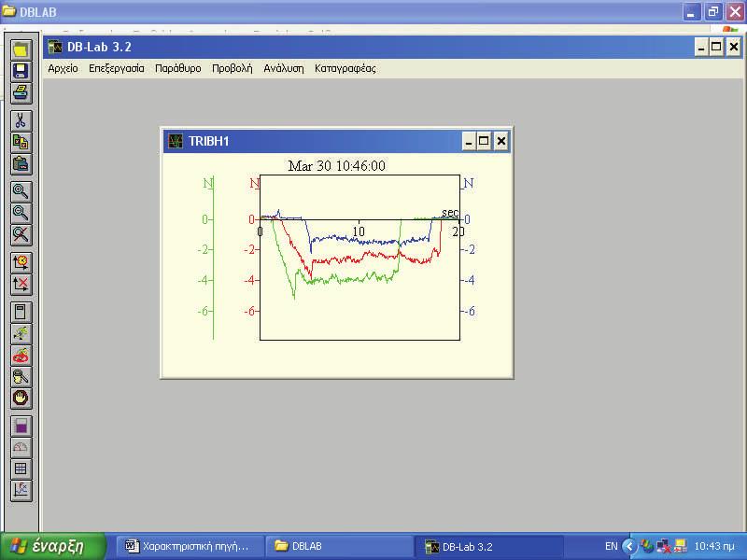Image resolution: width=747 pixels, height=560 pixels.
Task: Open the Ανάλυση menu
Action: [284, 68]
